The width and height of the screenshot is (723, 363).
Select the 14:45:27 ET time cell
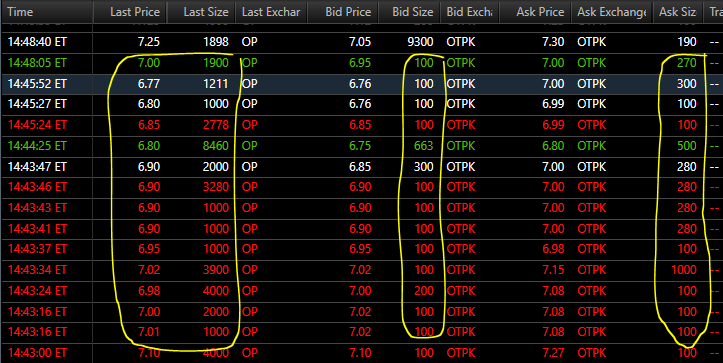coord(37,104)
